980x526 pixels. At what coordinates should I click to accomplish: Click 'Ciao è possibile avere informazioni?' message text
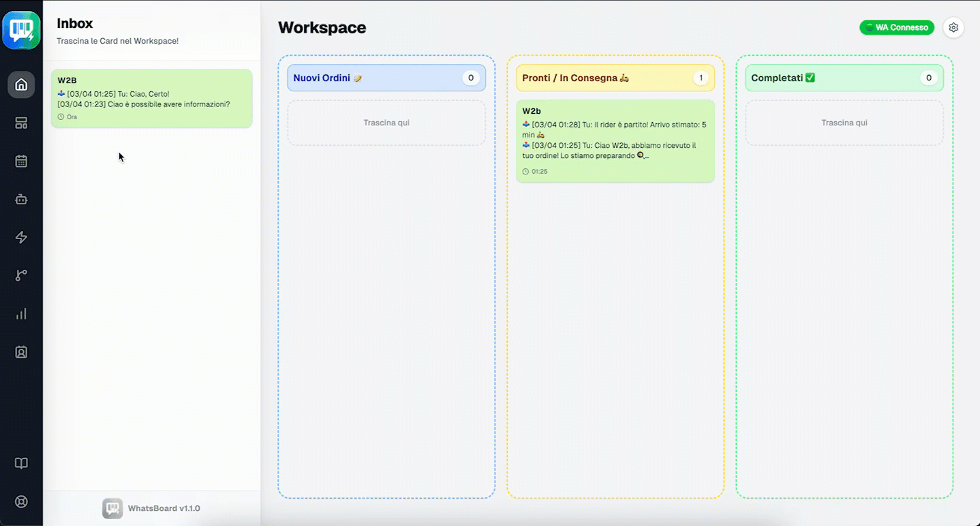click(x=169, y=104)
